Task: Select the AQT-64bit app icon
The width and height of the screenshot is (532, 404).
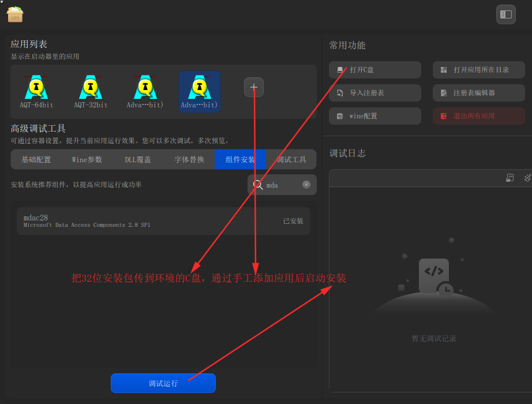Action: click(x=37, y=92)
